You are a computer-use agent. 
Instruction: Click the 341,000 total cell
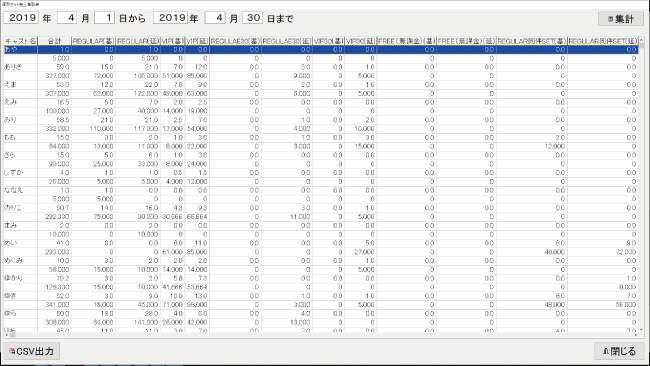pyautogui.click(x=54, y=305)
